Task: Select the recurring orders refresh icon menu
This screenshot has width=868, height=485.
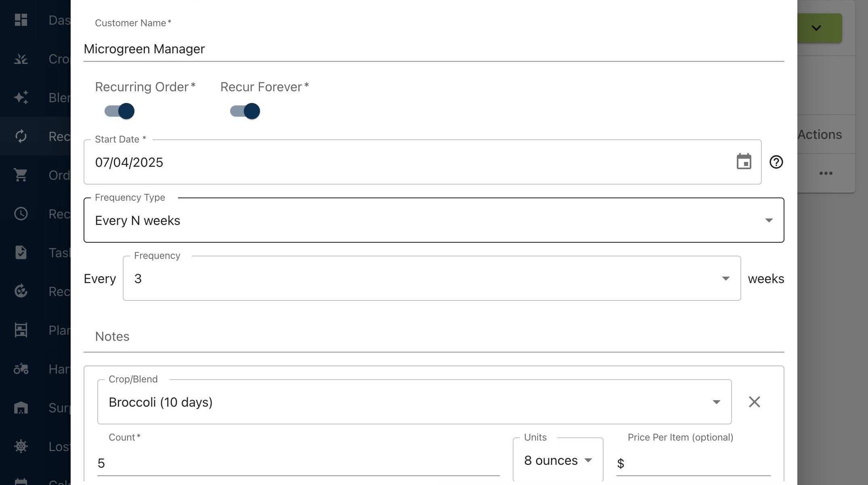Action: click(21, 136)
